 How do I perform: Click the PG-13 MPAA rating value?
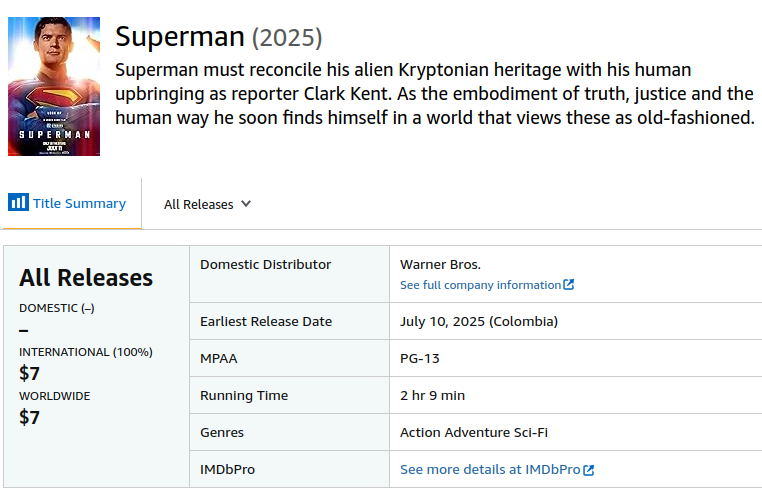click(420, 358)
